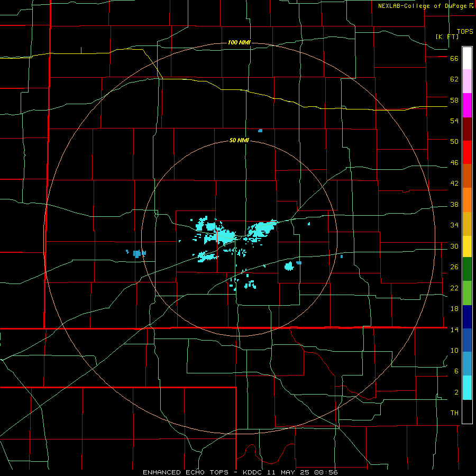Click the '50 NMI' range ring label
The width and height of the screenshot is (476, 476).
point(239,140)
